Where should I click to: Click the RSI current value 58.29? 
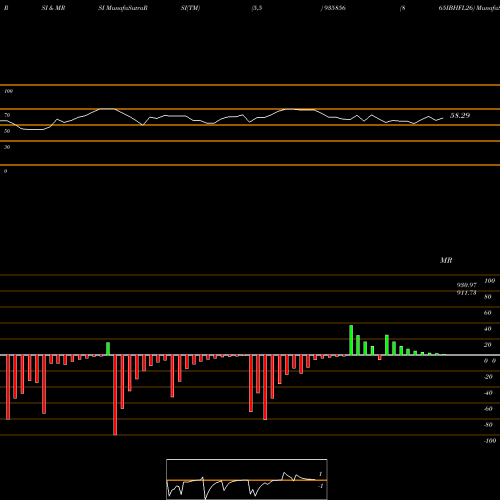(460, 116)
